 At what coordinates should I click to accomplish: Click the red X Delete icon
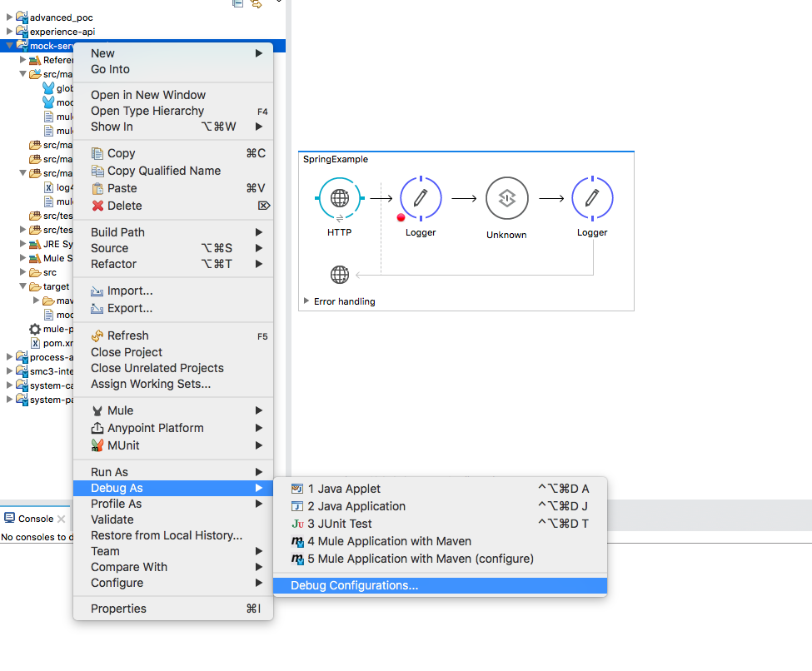pos(97,206)
